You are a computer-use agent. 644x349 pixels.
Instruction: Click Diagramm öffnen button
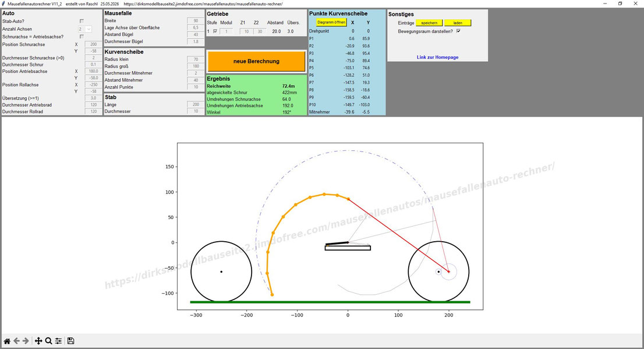point(331,22)
